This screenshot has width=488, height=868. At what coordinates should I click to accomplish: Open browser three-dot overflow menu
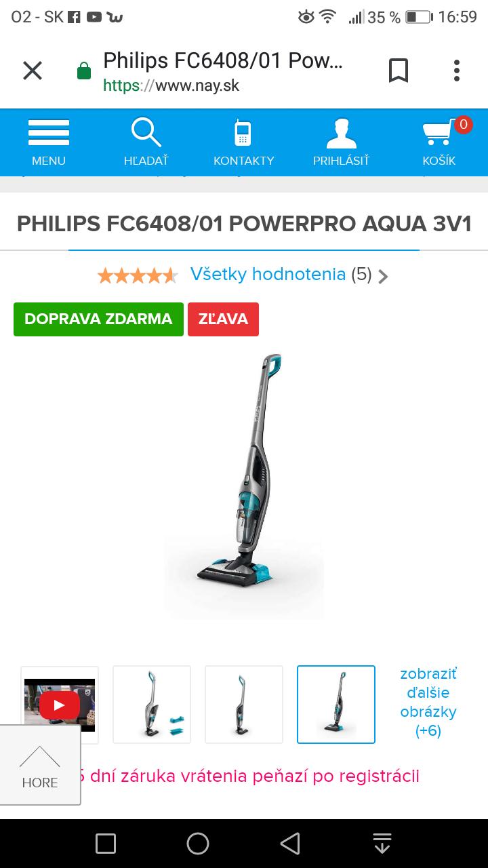pos(457,71)
